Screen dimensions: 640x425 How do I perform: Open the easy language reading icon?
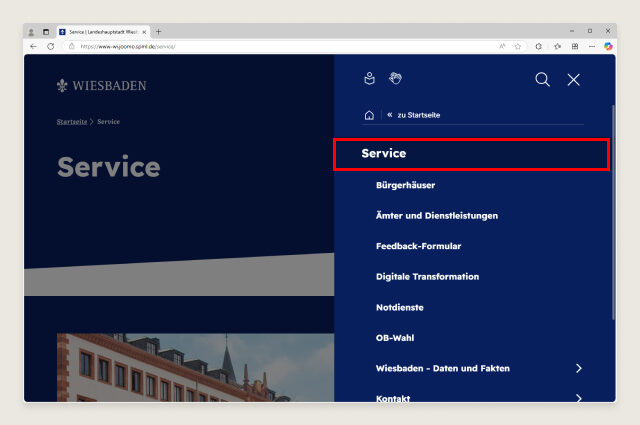tap(369, 78)
